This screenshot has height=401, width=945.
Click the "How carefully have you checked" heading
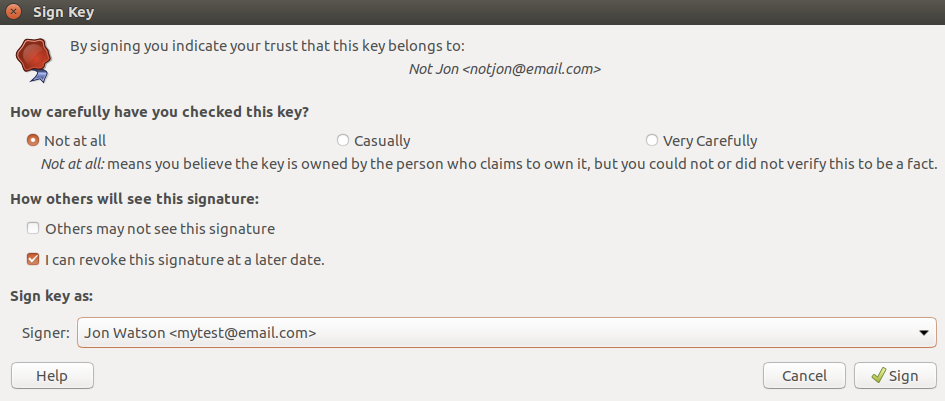pos(160,112)
